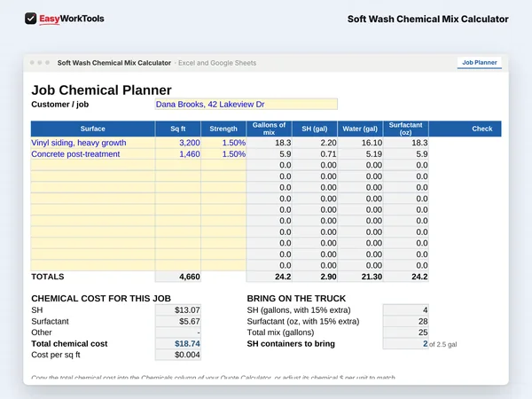Select the SH containers to bring value

click(x=406, y=344)
